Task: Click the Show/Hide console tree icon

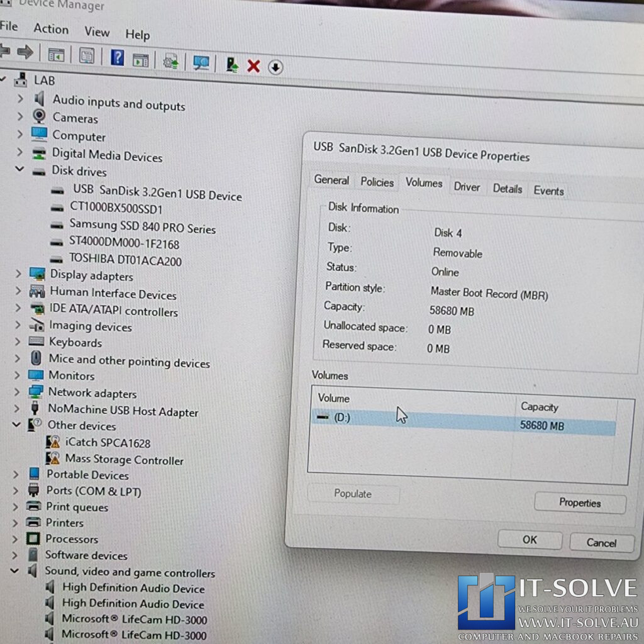Action: click(x=56, y=56)
